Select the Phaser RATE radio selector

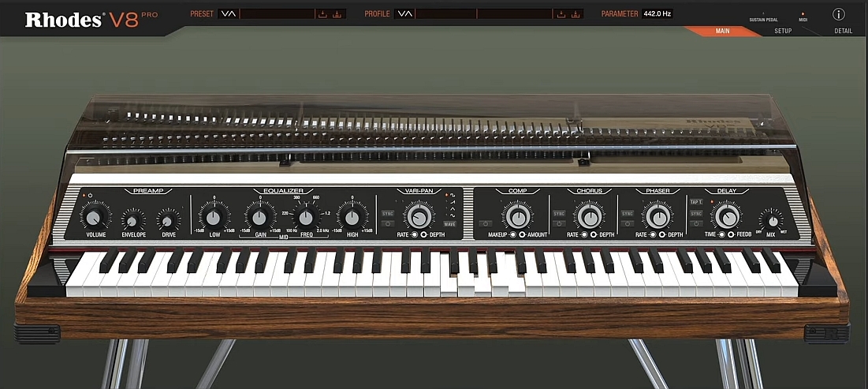click(652, 234)
